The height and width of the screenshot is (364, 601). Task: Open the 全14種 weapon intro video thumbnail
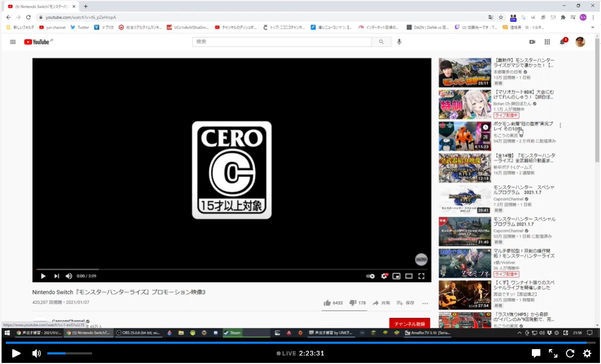click(x=464, y=167)
